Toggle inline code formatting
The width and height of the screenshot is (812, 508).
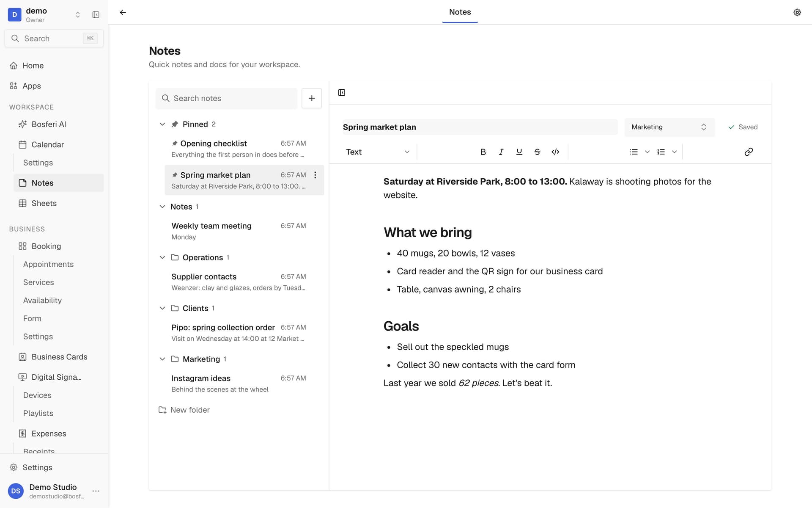point(555,152)
